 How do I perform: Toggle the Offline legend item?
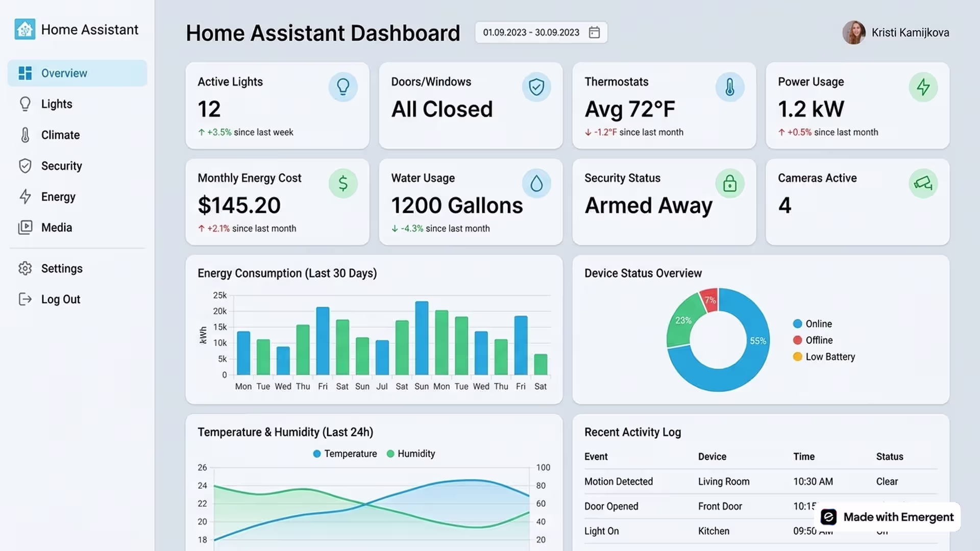pos(813,340)
